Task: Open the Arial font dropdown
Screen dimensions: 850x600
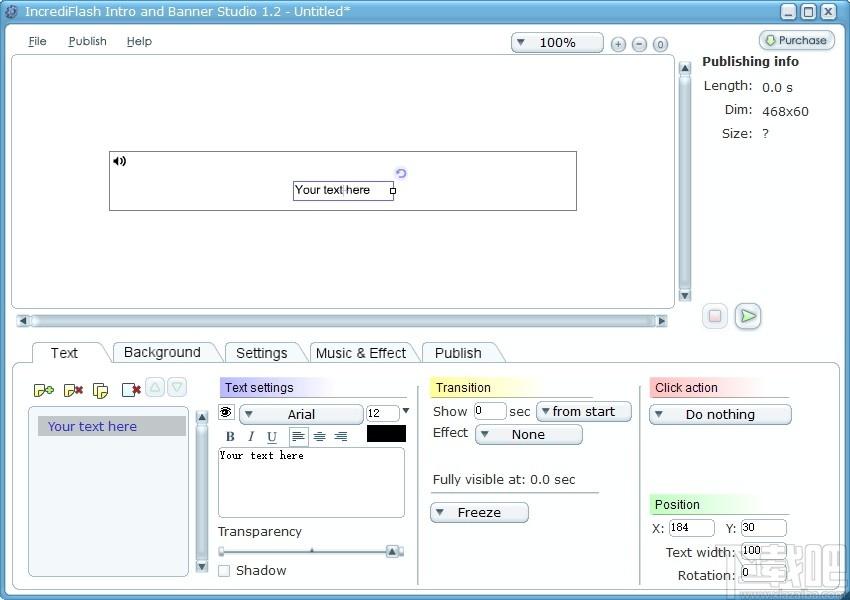Action: point(301,415)
